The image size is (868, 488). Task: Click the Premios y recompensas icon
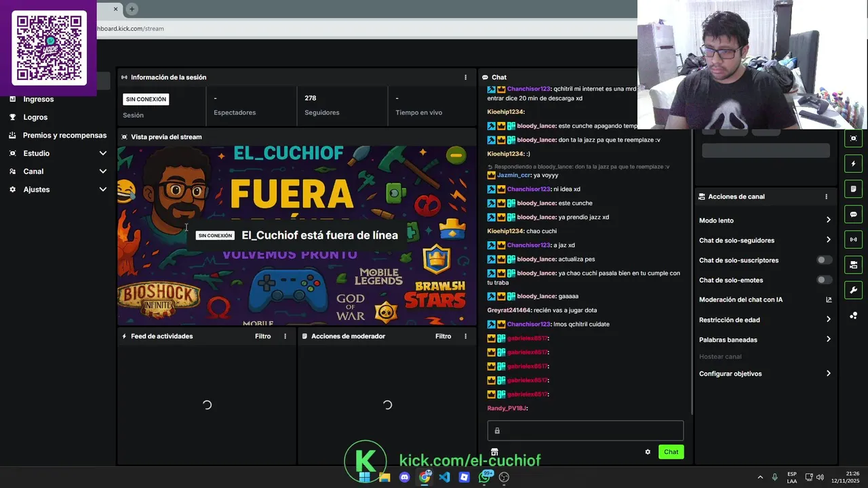click(x=12, y=135)
